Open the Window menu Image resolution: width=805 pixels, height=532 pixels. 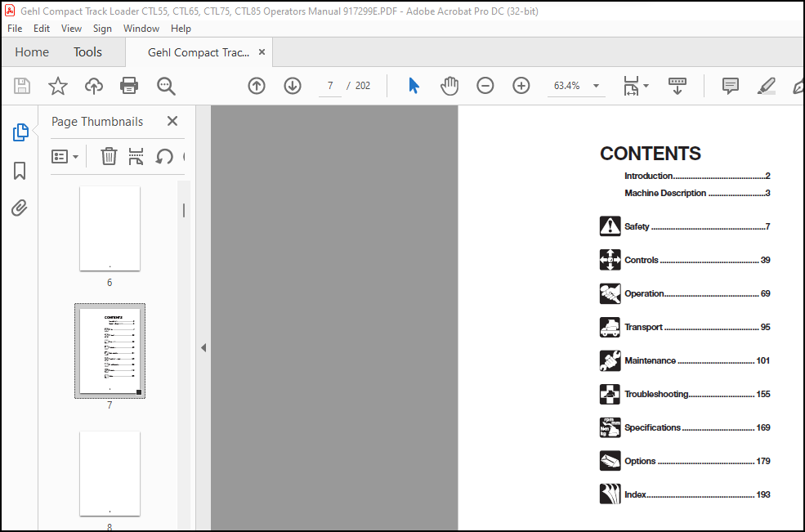point(141,29)
